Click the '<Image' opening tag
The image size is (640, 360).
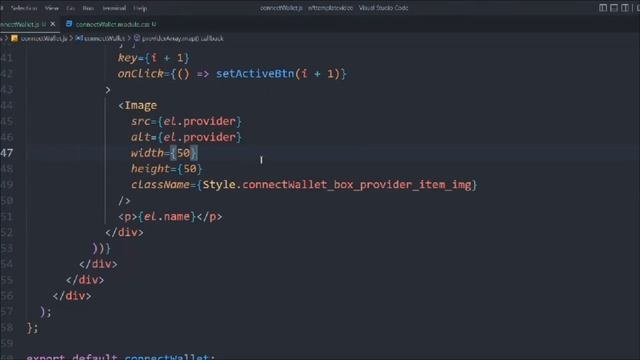click(x=138, y=105)
